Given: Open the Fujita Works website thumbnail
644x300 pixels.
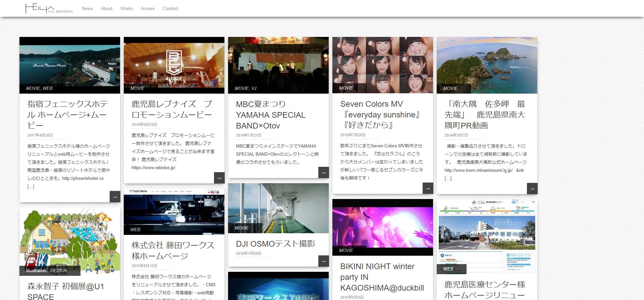Looking at the screenshot, I should coord(174,212).
